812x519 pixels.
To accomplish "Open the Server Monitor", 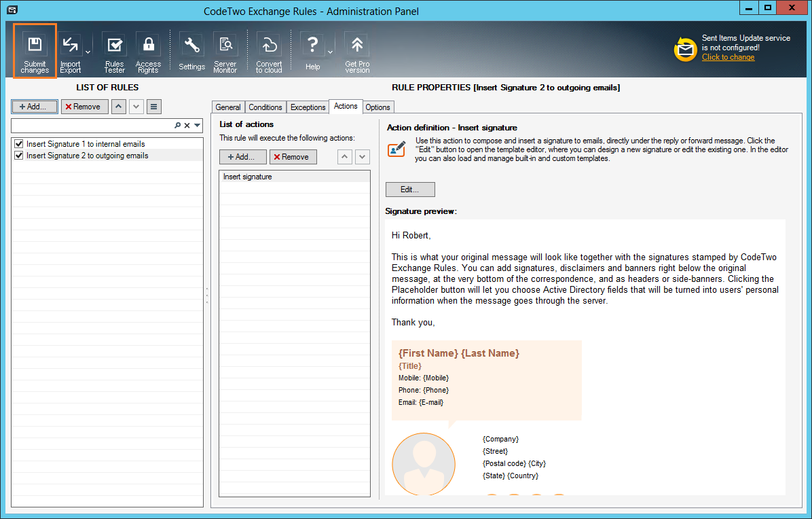I will [x=225, y=52].
